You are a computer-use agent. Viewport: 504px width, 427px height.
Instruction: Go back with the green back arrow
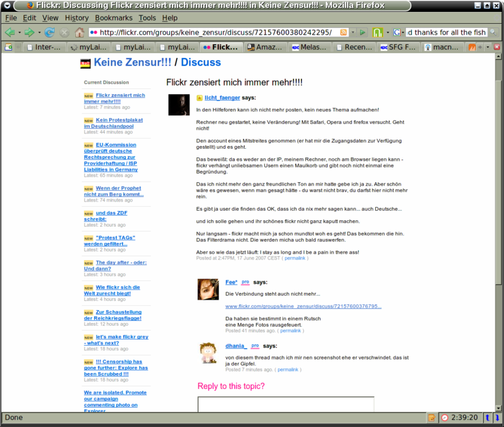tap(9, 32)
